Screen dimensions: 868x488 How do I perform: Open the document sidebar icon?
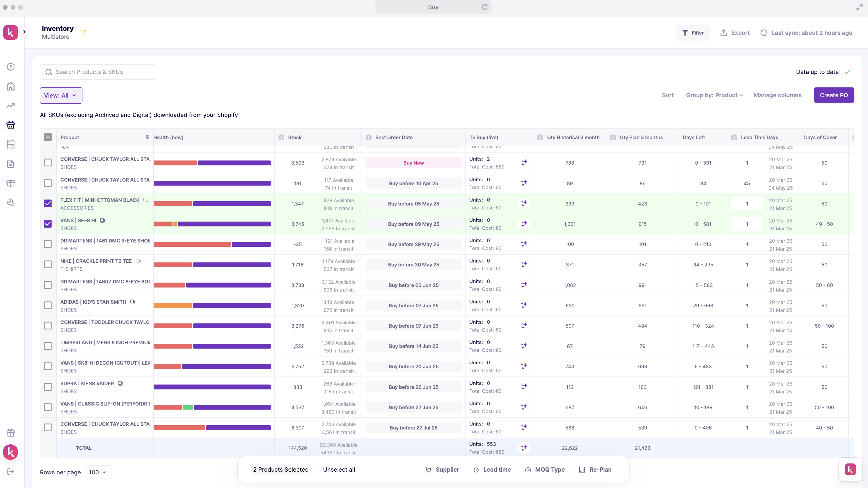tap(11, 164)
